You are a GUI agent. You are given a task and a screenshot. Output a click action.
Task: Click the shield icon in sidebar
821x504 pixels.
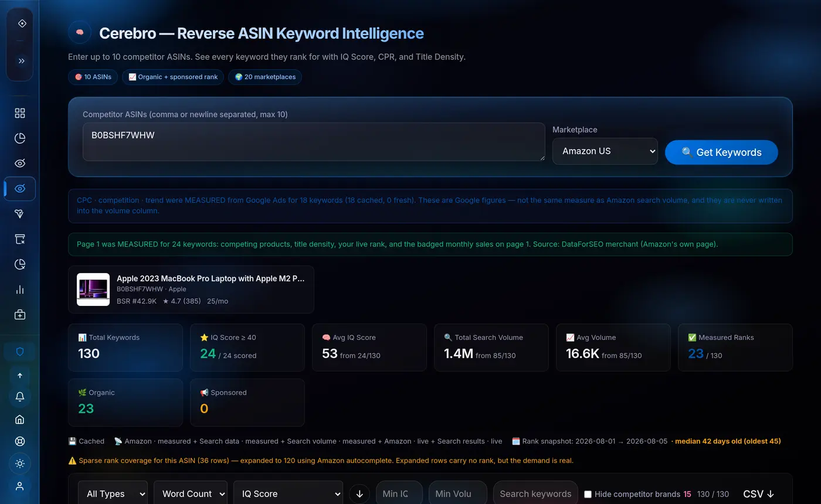[20, 352]
